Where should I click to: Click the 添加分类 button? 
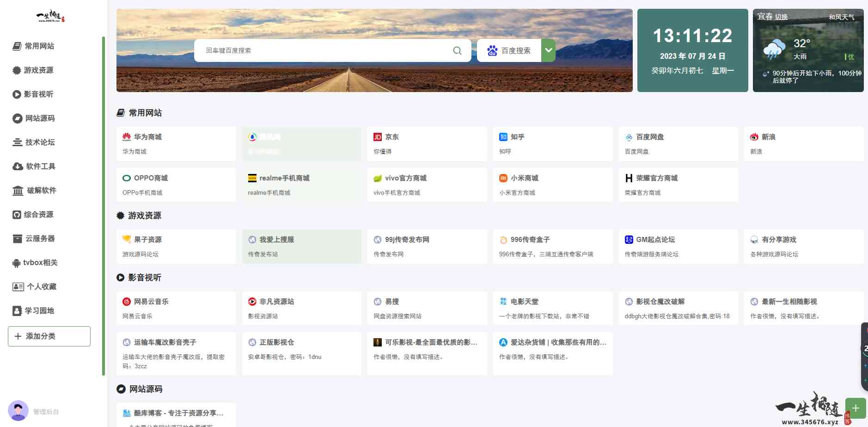[x=49, y=336]
